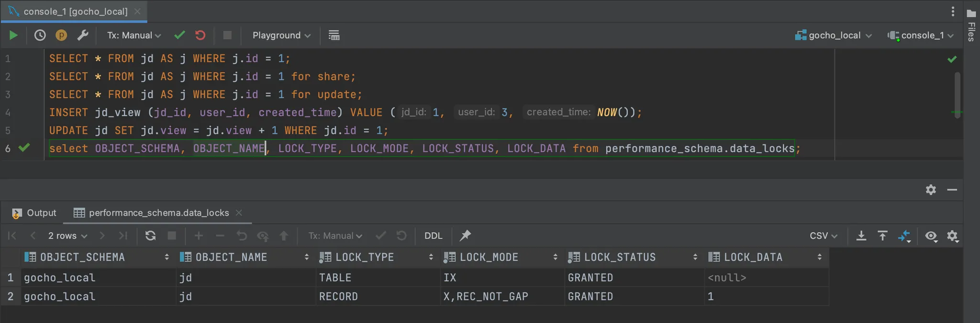Image resolution: width=980 pixels, height=323 pixels.
Task: Reload the data_locks result page
Action: coord(150,235)
